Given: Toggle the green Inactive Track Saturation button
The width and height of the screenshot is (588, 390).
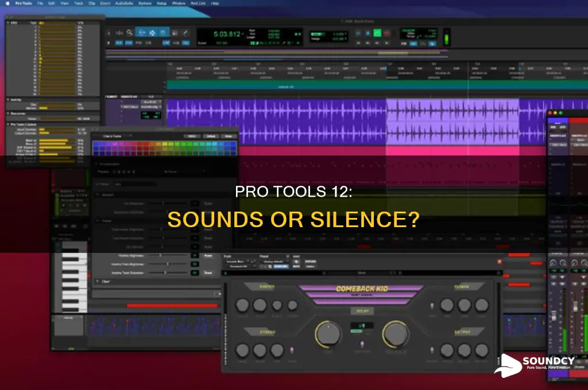Looking at the screenshot, I should pos(195,273).
